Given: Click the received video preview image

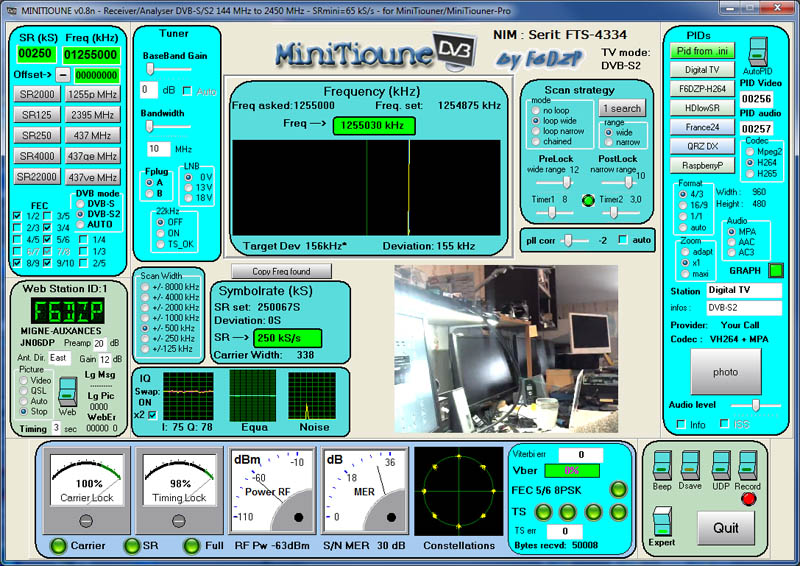Looking at the screenshot, I should click(x=506, y=349).
